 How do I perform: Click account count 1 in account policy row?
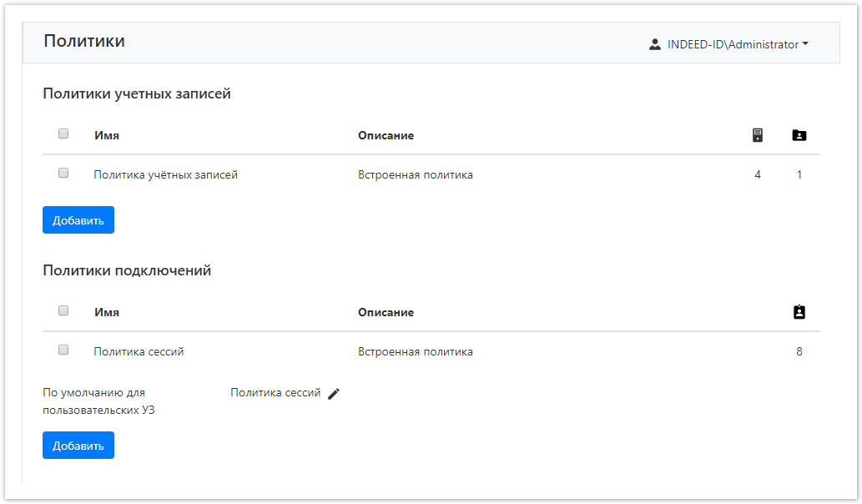tap(799, 175)
